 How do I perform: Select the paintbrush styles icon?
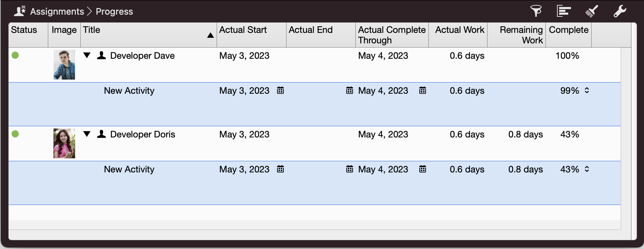tap(592, 11)
